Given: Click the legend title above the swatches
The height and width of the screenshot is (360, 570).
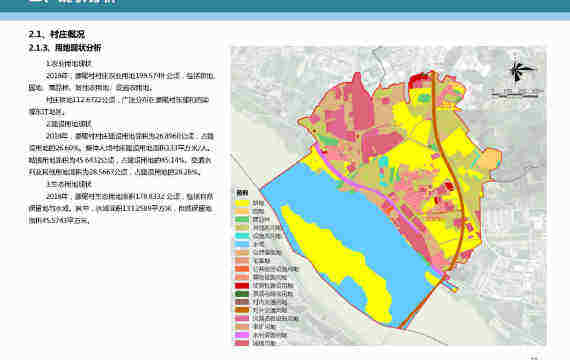Looking at the screenshot, I should 242,193.
